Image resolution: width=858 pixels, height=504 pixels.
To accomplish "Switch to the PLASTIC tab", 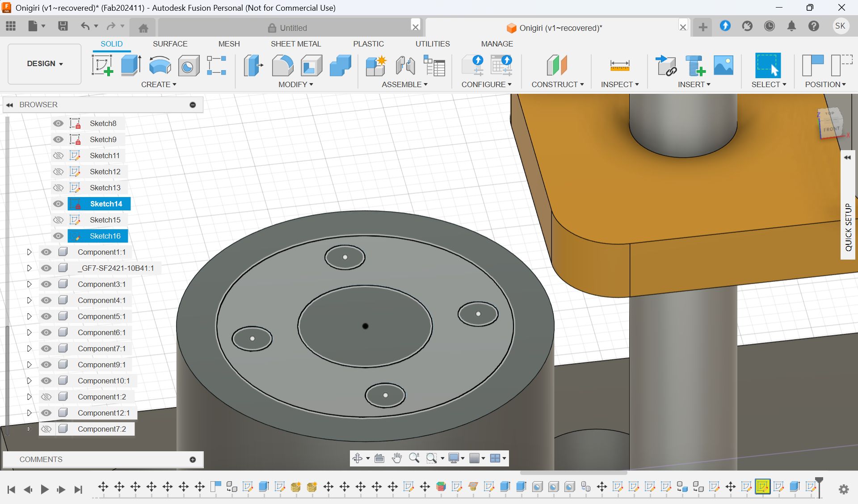I will coord(368,44).
